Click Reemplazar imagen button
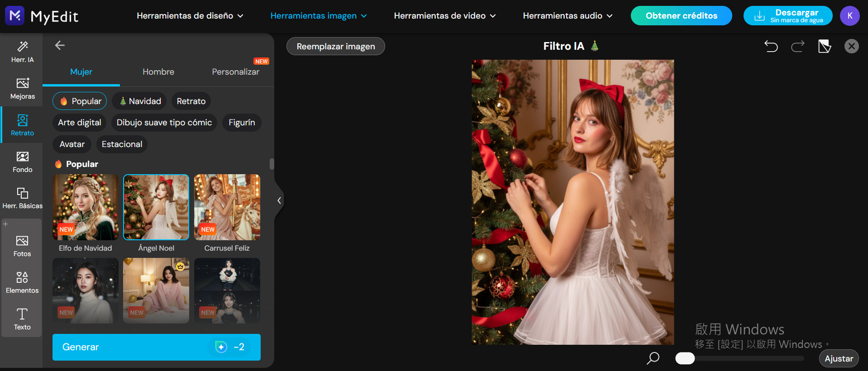Viewport: 868px width, 371px height. [x=336, y=46]
